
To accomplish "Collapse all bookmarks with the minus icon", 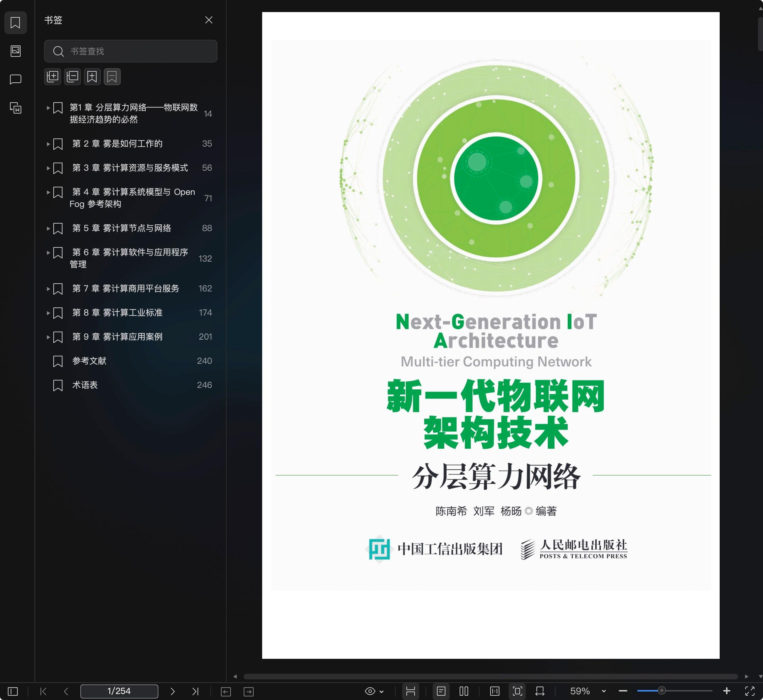I will point(72,77).
